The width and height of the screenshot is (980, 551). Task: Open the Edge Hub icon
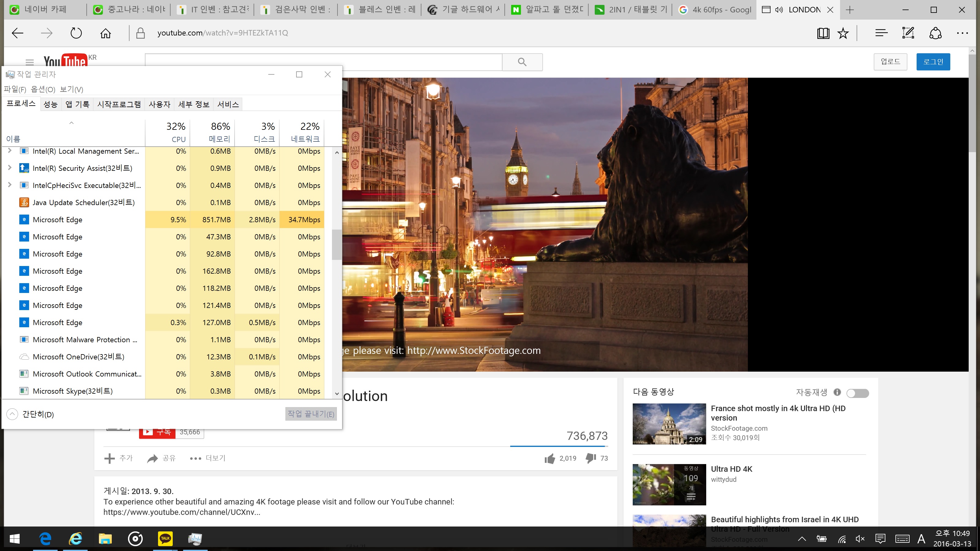881,33
